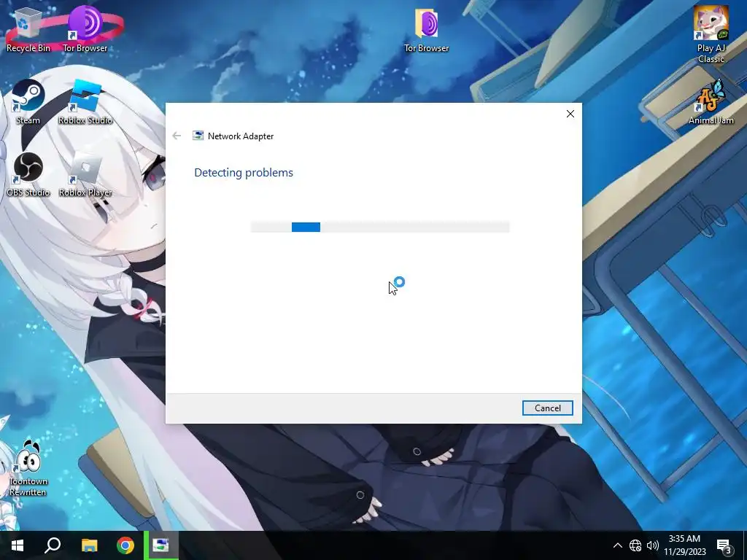
Task: Open the network status tray icon
Action: (635, 545)
